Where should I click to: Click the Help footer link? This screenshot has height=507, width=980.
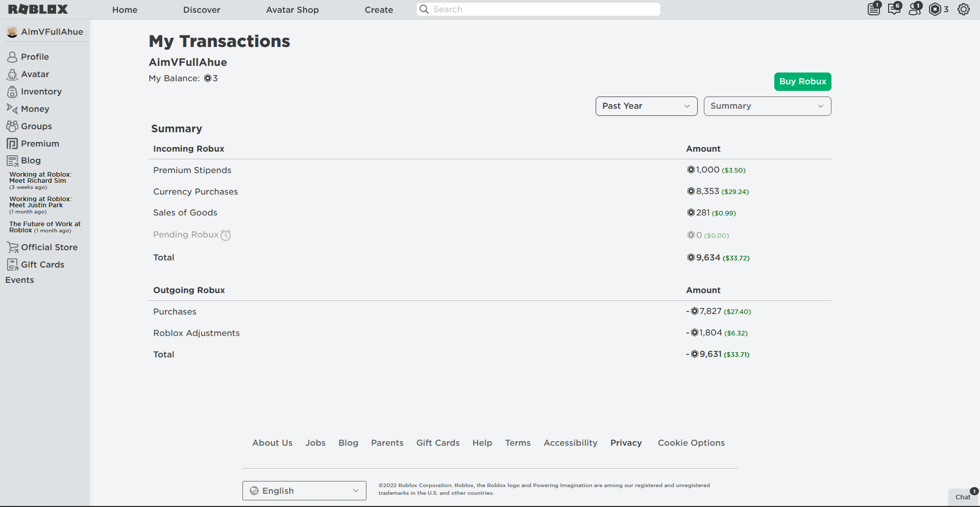[482, 443]
